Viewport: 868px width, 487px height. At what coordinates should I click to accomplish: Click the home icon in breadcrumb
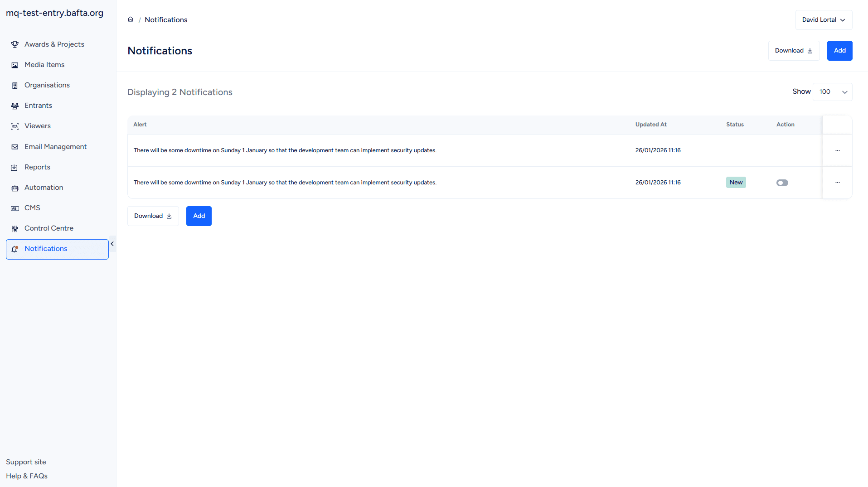pos(131,19)
